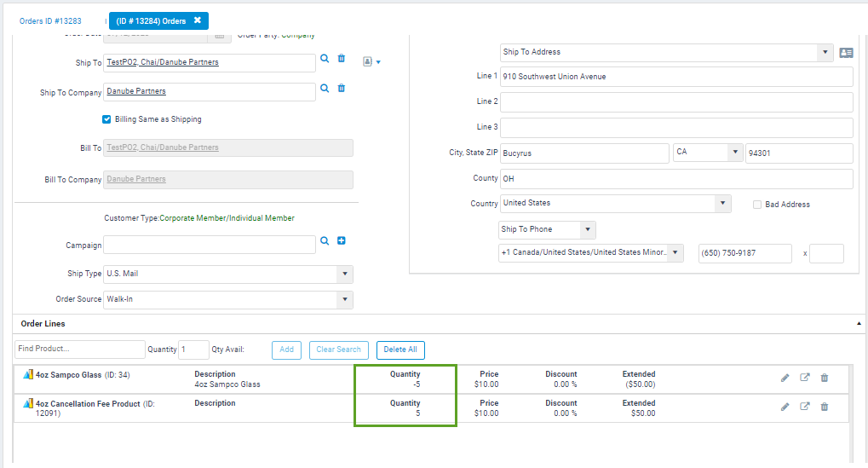Click the phone number field (650) 750-9187
868x468 pixels.
[745, 253]
